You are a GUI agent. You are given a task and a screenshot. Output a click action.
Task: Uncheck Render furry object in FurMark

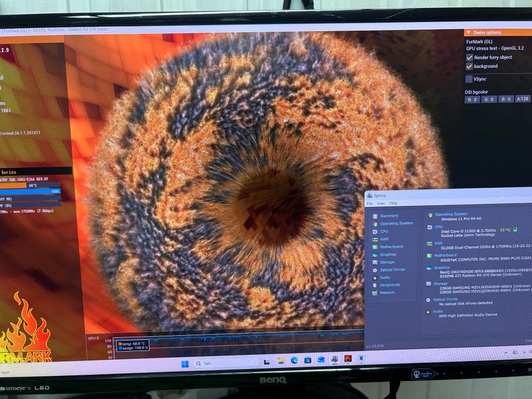click(x=469, y=57)
